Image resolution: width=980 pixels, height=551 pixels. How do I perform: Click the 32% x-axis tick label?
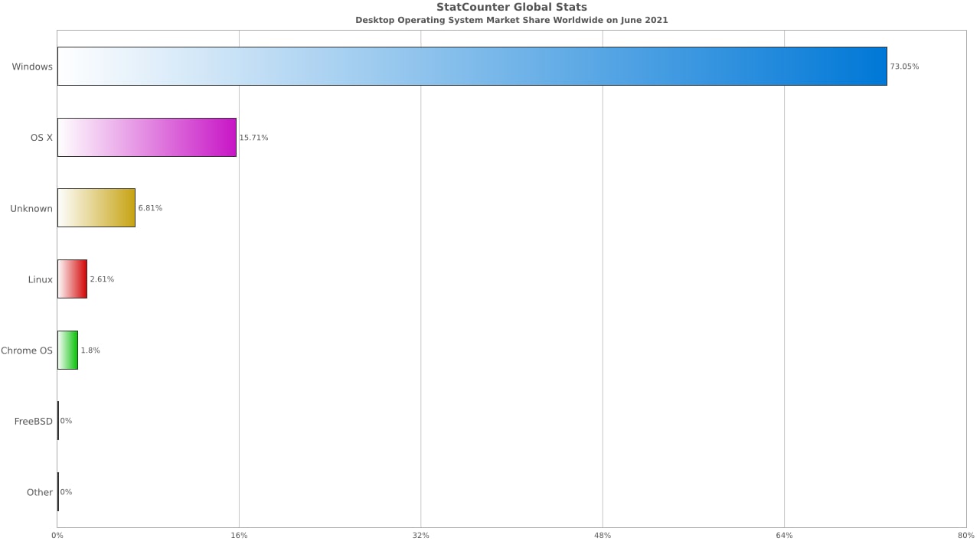coord(420,535)
